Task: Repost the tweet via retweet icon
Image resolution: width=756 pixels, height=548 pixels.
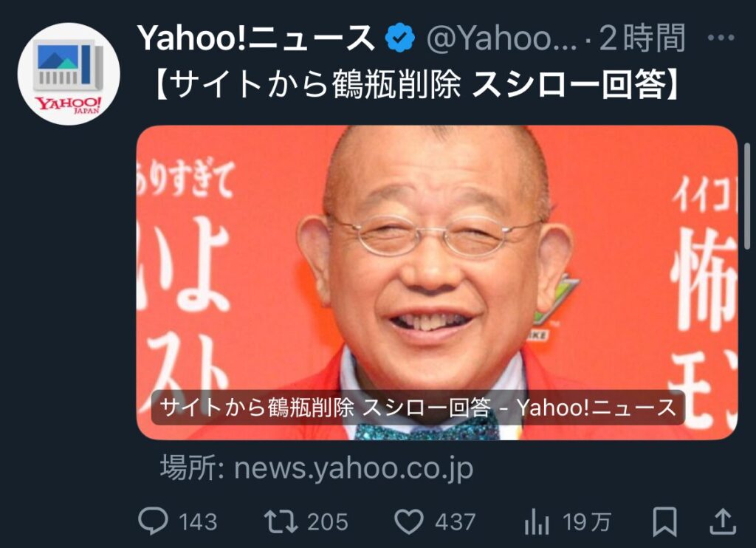Action: coord(281,521)
